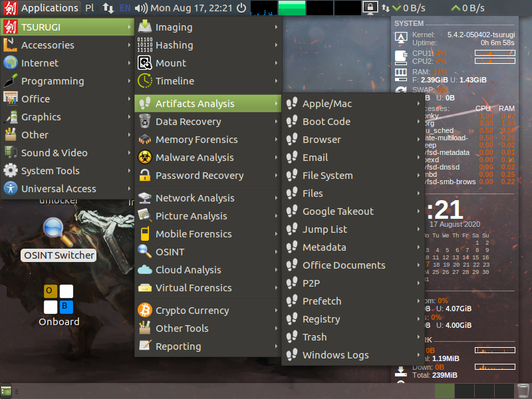This screenshot has height=399, width=532.
Task: Open the Applications menu in top panel
Action: click(x=41, y=8)
